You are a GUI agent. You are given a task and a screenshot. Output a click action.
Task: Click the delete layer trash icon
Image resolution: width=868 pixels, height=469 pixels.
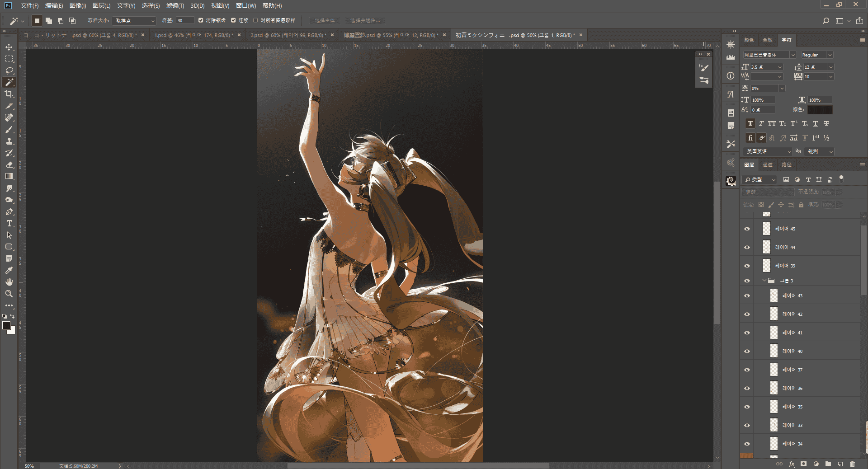pyautogui.click(x=852, y=464)
